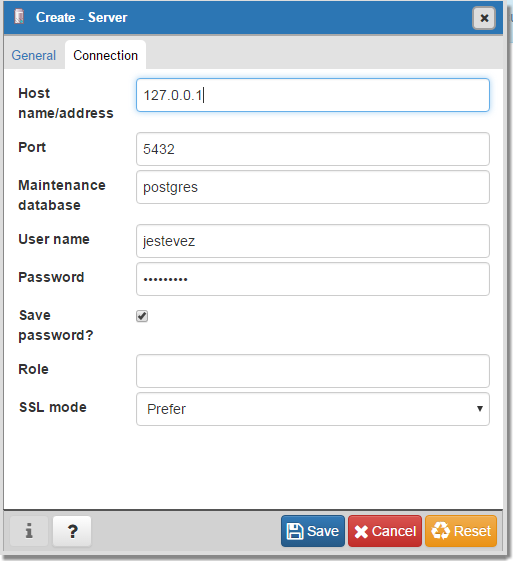Open the SSL mode dropdown

[x=313, y=409]
